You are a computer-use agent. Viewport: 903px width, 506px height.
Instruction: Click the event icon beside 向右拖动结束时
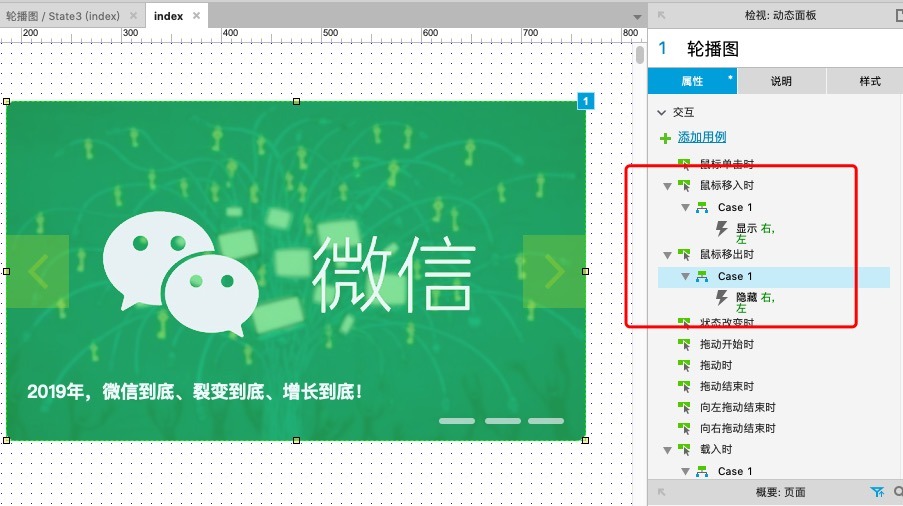684,428
